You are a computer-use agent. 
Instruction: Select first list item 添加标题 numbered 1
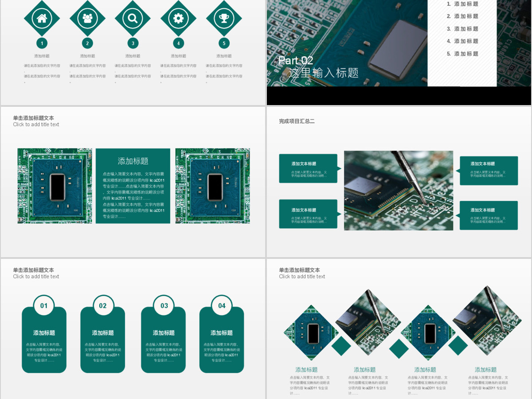[462, 4]
